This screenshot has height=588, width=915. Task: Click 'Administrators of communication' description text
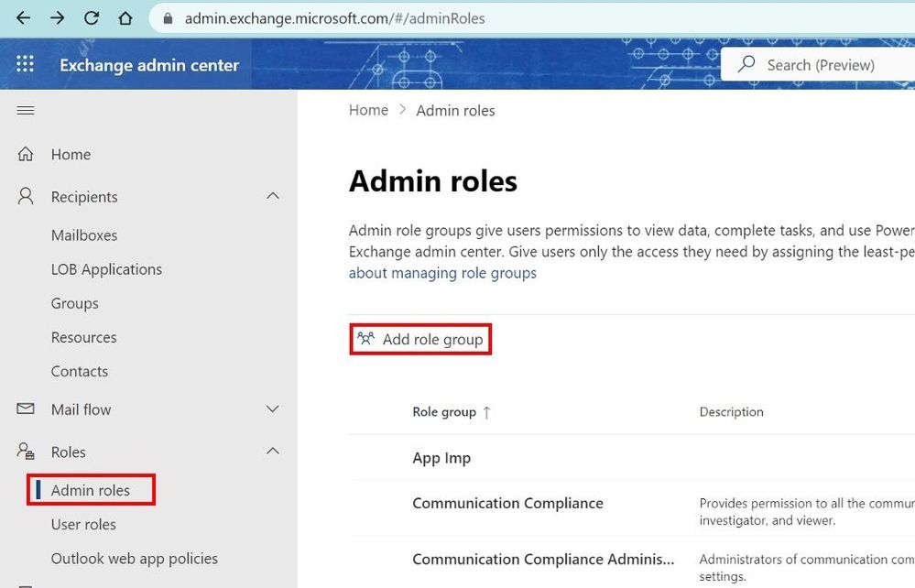click(807, 568)
